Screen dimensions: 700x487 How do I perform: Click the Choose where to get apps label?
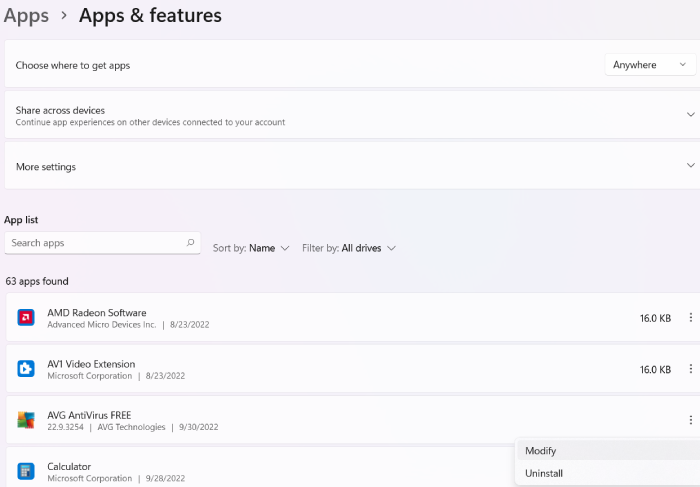(x=73, y=66)
